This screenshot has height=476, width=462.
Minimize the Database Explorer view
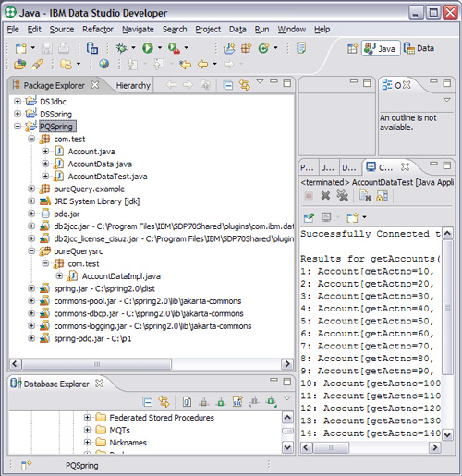point(274,380)
